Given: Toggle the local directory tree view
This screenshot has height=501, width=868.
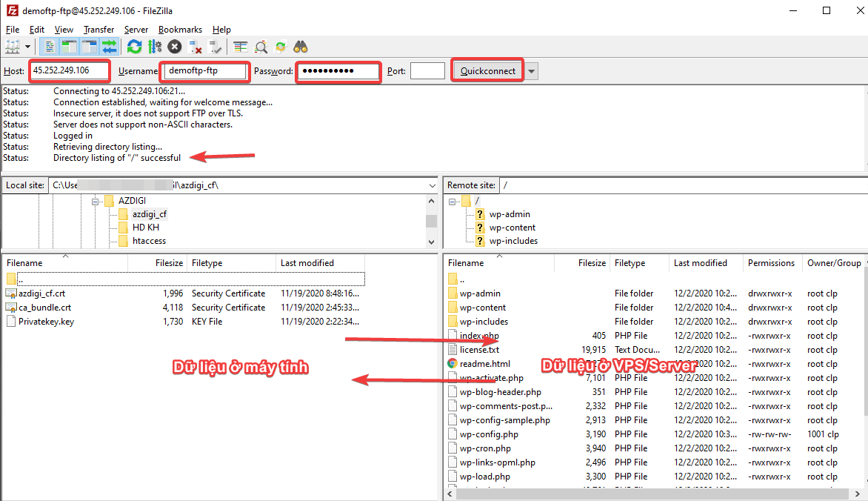Looking at the screenshot, I should click(x=68, y=46).
